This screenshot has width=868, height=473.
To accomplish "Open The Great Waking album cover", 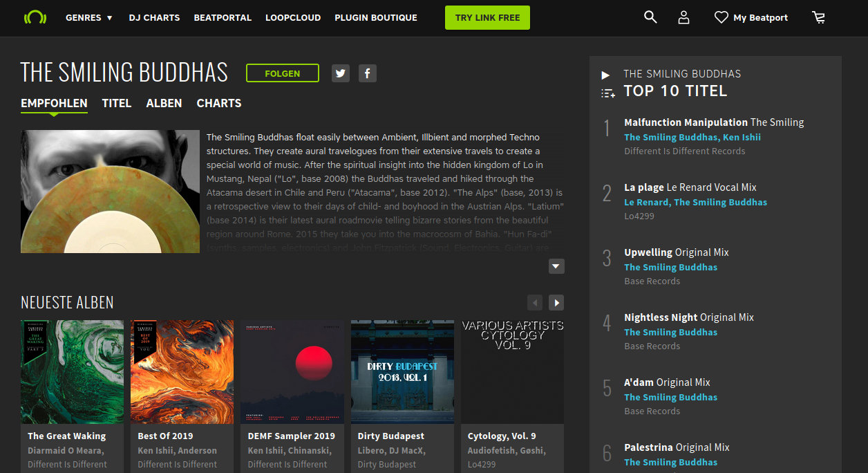I will (73, 372).
